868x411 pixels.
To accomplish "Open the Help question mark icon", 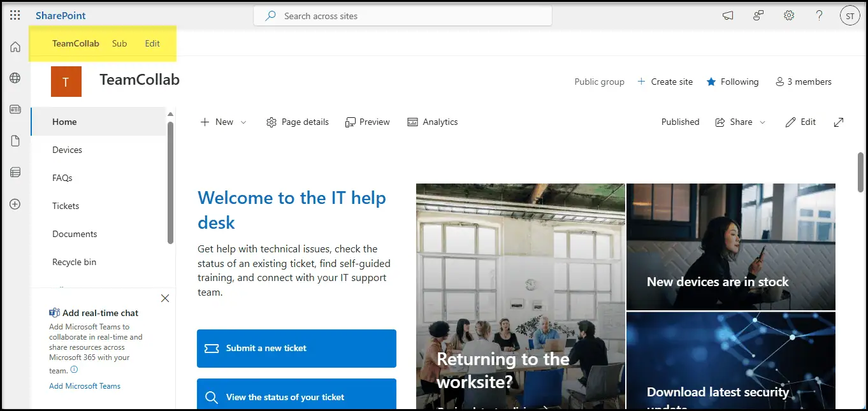I will point(820,15).
